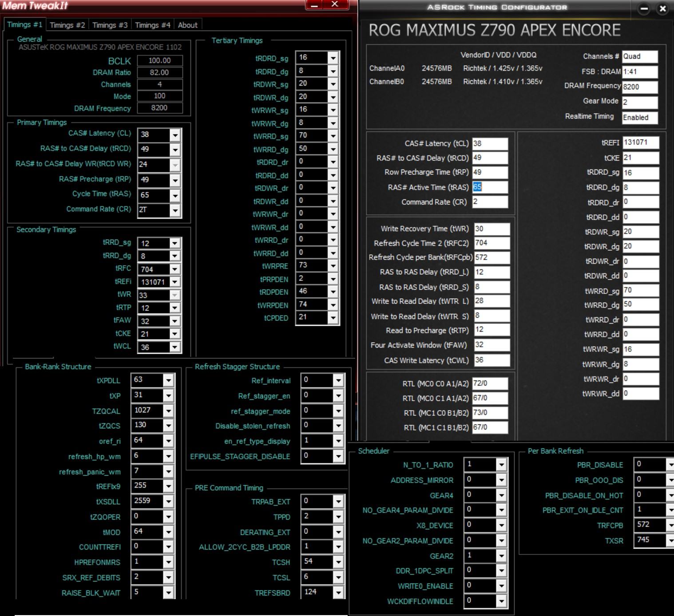Screen dimensions: 674x616
Task: Select the ASRock CAS# Latency (tCL) field
Action: (490, 143)
